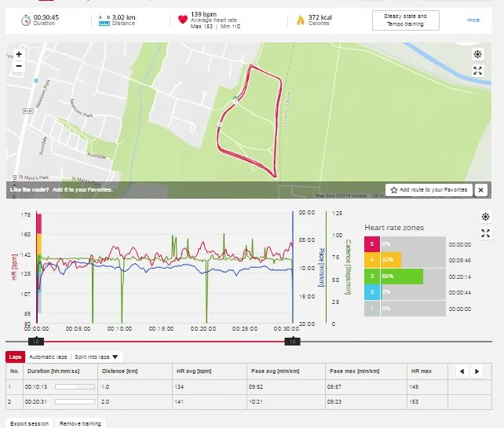The width and height of the screenshot is (504, 428).
Task: Open map settings gear icon
Action: pyautogui.click(x=477, y=54)
